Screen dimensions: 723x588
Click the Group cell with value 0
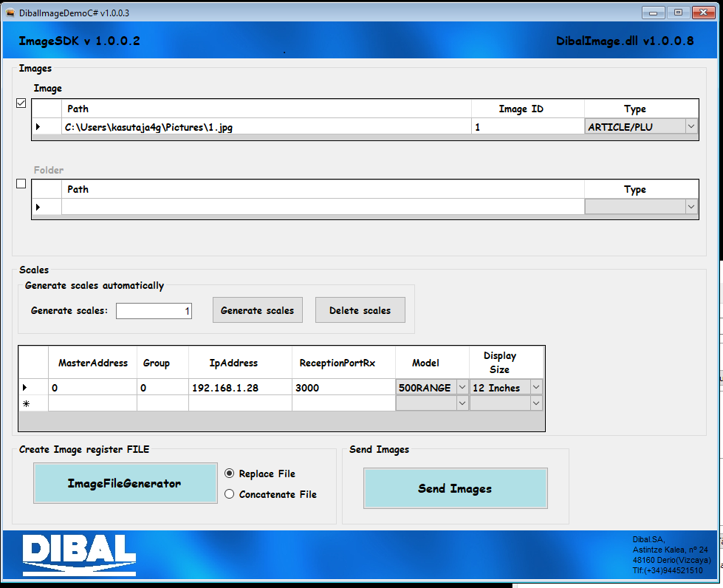click(162, 387)
